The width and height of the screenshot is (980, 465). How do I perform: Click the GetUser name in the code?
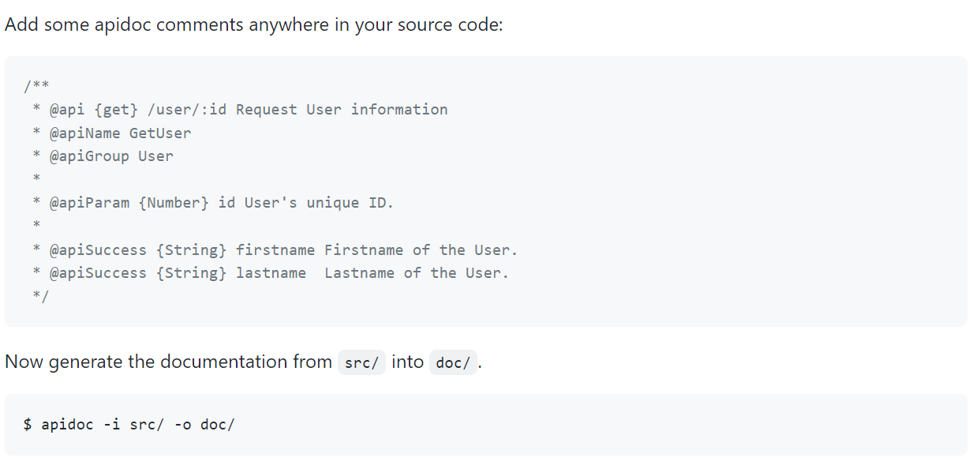pyautogui.click(x=160, y=133)
